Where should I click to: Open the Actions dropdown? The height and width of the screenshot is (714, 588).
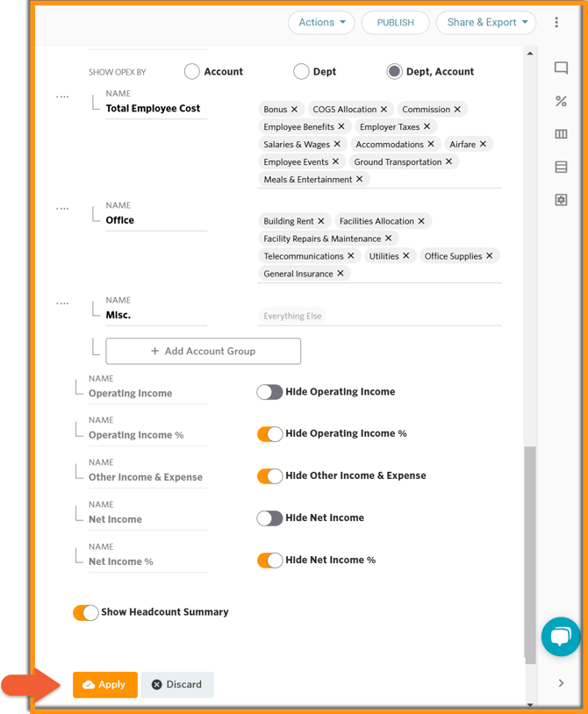coord(320,23)
